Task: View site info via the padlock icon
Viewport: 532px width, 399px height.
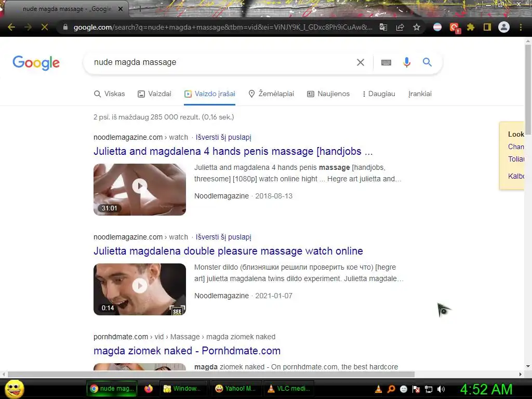Action: pos(65,27)
